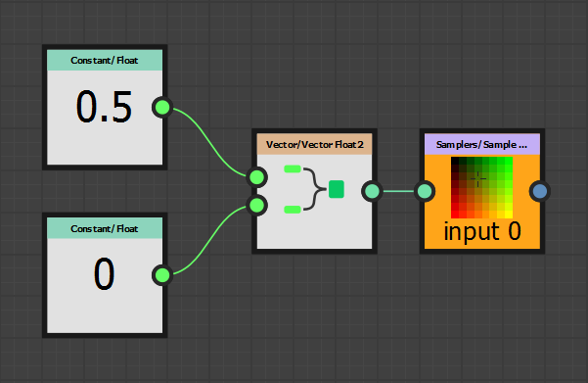Click the output port of the 0 Float node
Image resolution: width=588 pixels, height=383 pixels.
click(x=162, y=275)
